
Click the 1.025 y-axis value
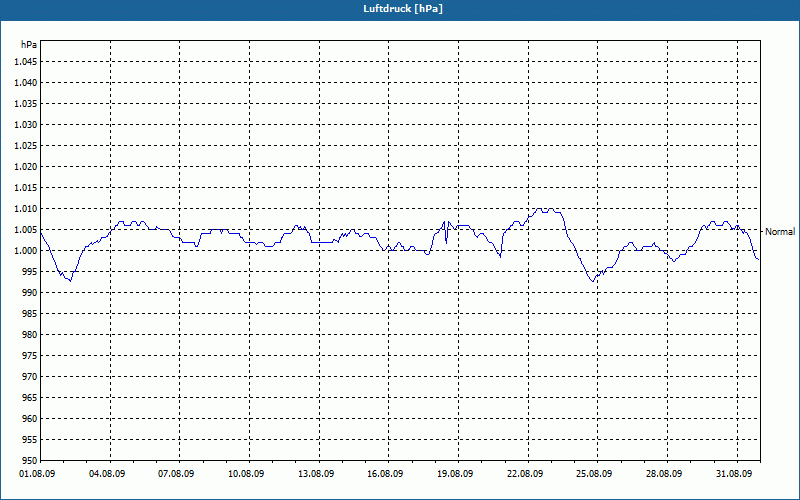click(26, 145)
